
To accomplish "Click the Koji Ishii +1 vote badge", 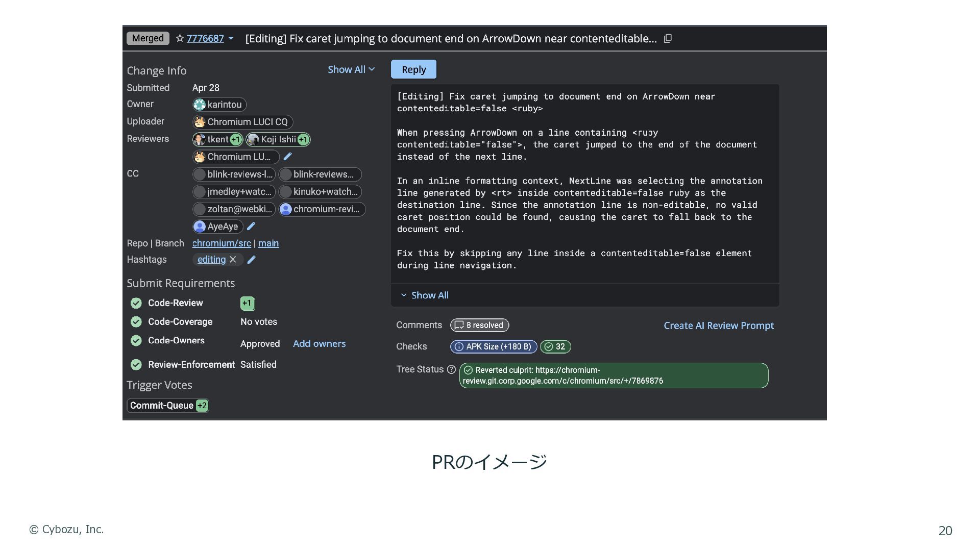I will click(x=303, y=139).
